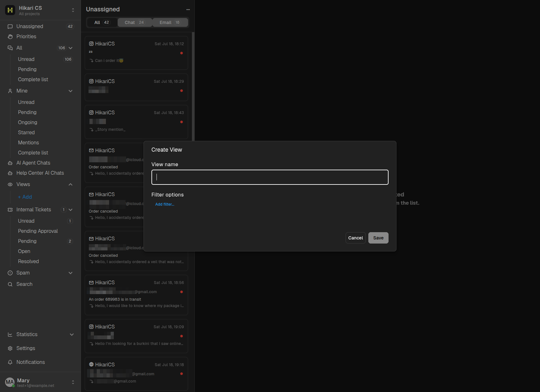540x392 pixels.
Task: Open the 'Can i order it' conversation
Action: click(136, 53)
